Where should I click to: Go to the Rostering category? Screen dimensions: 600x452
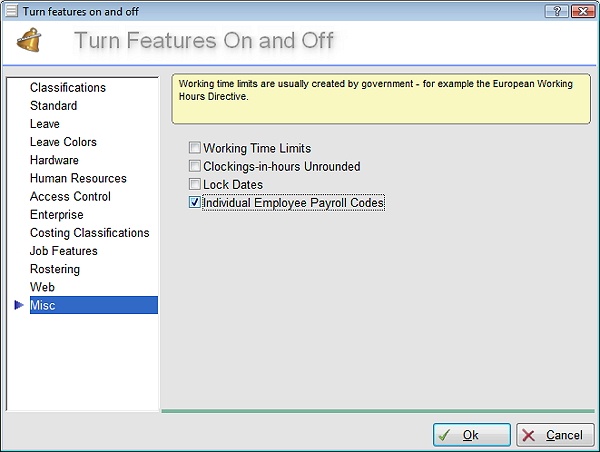[55, 269]
